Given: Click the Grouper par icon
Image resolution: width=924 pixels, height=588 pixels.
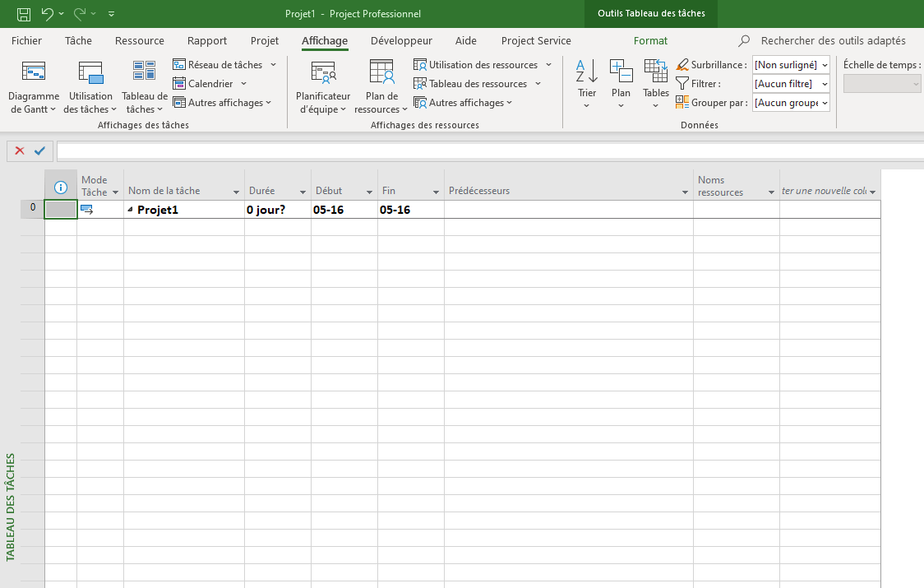Looking at the screenshot, I should 682,103.
